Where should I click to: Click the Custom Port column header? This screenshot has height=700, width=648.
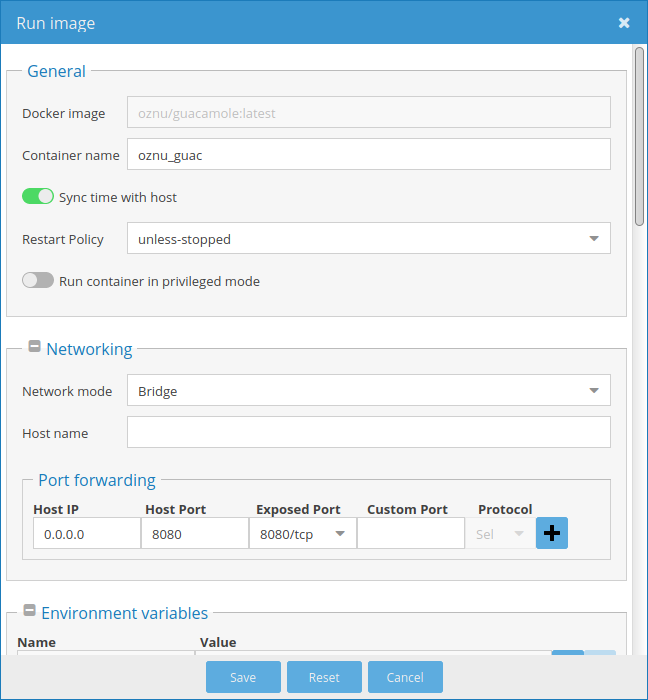407,509
